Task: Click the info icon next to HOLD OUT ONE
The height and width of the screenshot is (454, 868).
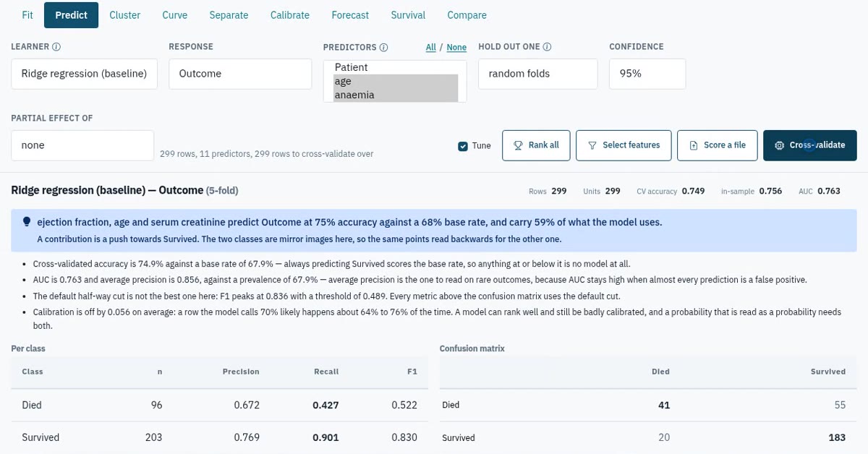Action: pos(548,47)
